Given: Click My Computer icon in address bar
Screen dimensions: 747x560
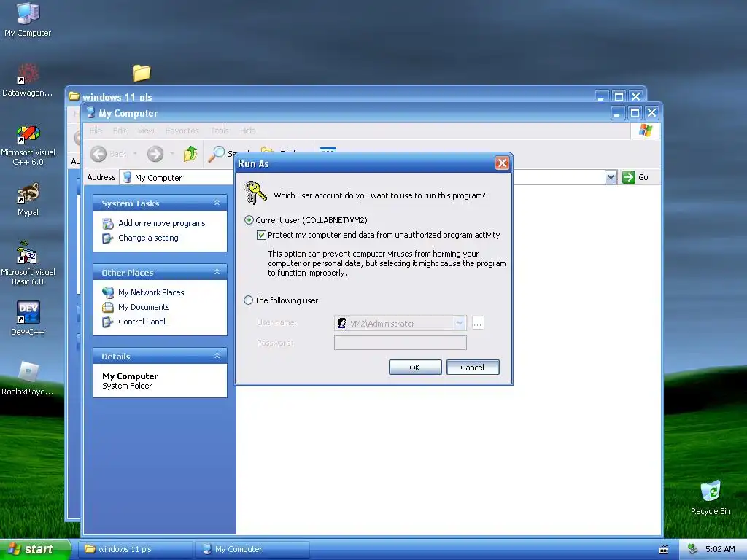Looking at the screenshot, I should (x=127, y=178).
